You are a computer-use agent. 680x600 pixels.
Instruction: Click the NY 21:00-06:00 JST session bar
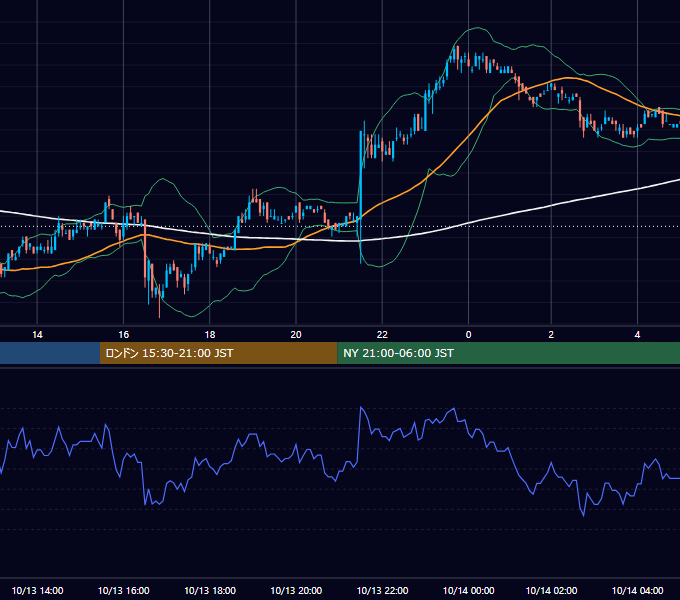(x=509, y=353)
